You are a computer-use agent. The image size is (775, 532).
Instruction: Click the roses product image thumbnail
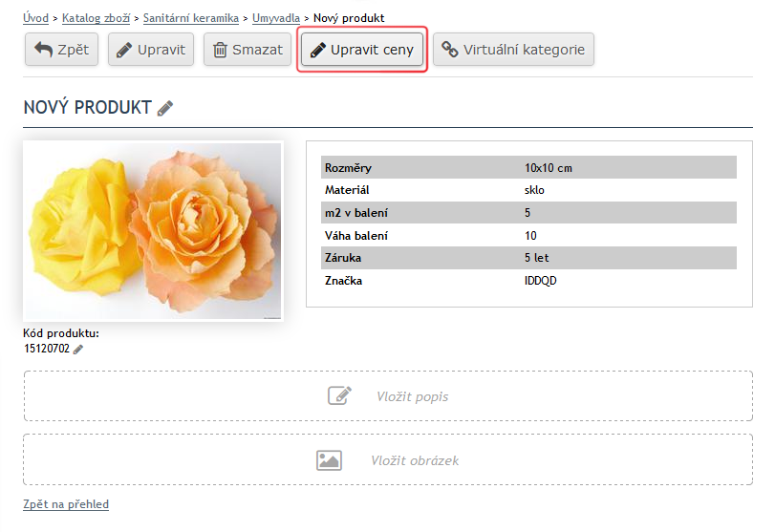(153, 231)
